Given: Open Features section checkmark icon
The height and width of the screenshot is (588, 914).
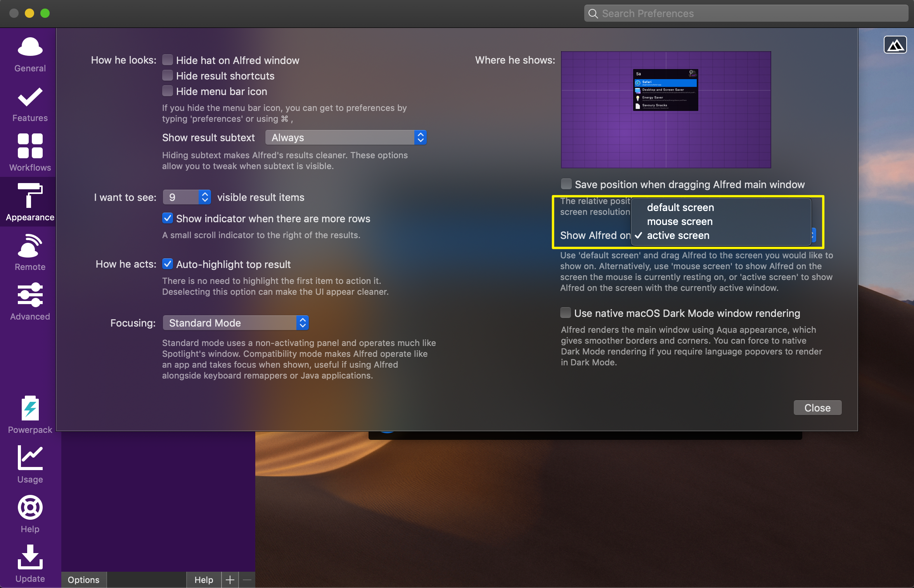Looking at the screenshot, I should 30,97.
